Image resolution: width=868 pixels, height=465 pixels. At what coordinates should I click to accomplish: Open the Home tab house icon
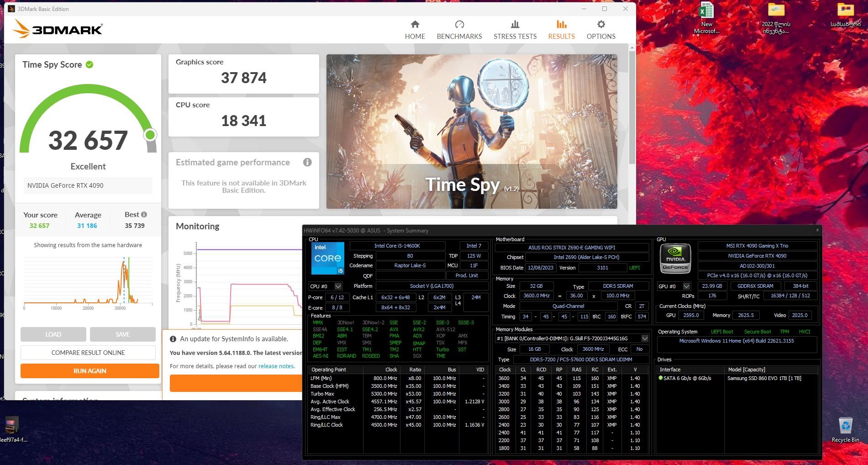pos(415,24)
